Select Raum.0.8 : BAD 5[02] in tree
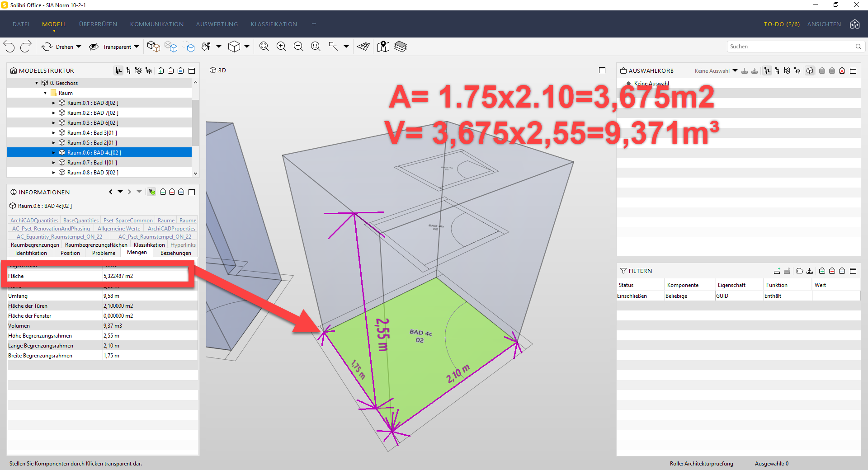 93,173
